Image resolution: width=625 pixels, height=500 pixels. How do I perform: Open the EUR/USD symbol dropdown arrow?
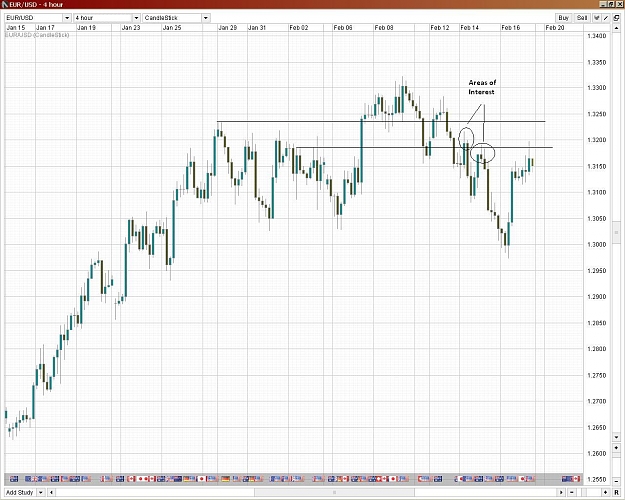pyautogui.click(x=67, y=18)
